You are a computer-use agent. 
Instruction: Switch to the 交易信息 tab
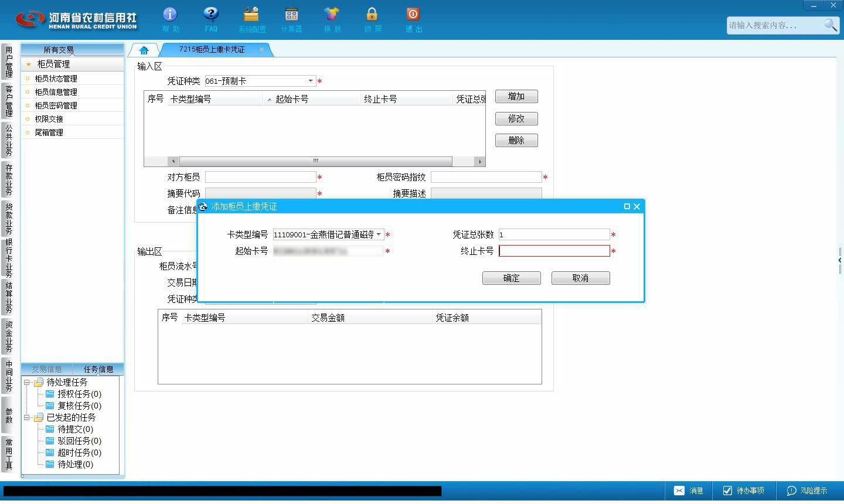click(x=47, y=369)
